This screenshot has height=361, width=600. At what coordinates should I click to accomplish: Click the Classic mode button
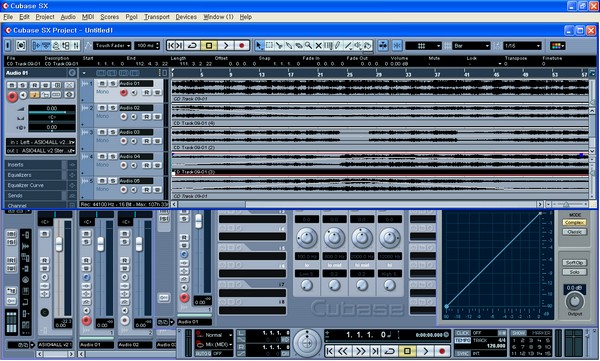click(x=574, y=232)
